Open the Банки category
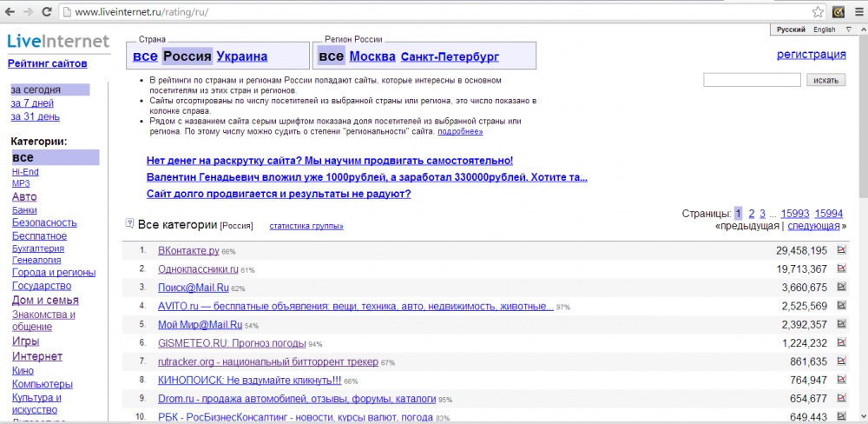Image resolution: width=868 pixels, height=424 pixels. tap(24, 210)
